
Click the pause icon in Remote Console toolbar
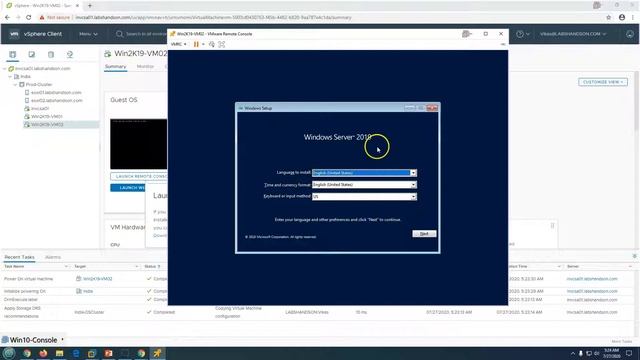(x=196, y=44)
